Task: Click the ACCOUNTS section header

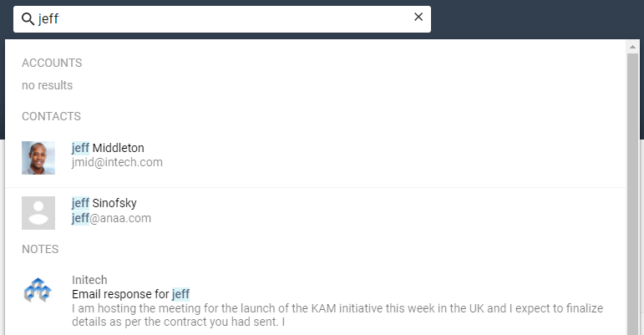Action: click(52, 63)
